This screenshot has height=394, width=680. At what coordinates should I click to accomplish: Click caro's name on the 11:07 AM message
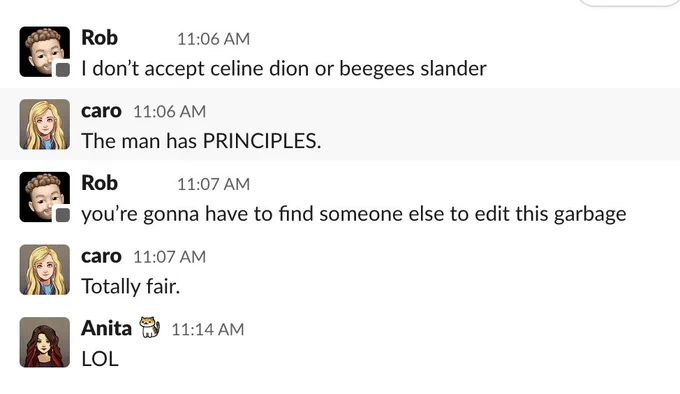[x=101, y=256]
